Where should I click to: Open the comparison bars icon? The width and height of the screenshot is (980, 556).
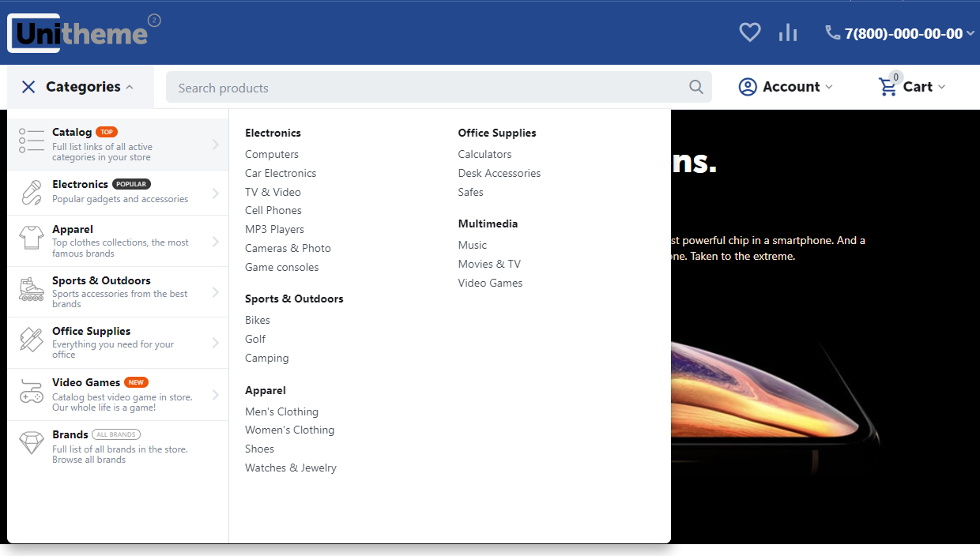[788, 32]
